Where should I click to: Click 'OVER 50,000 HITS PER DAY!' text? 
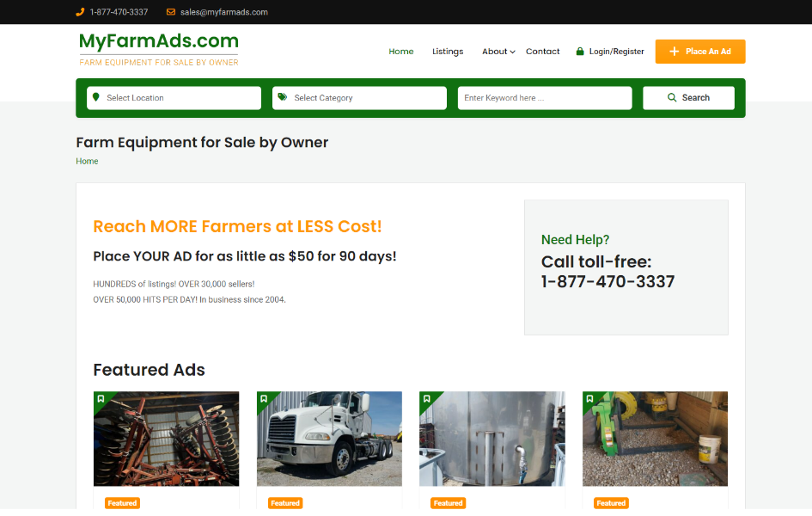tap(145, 299)
